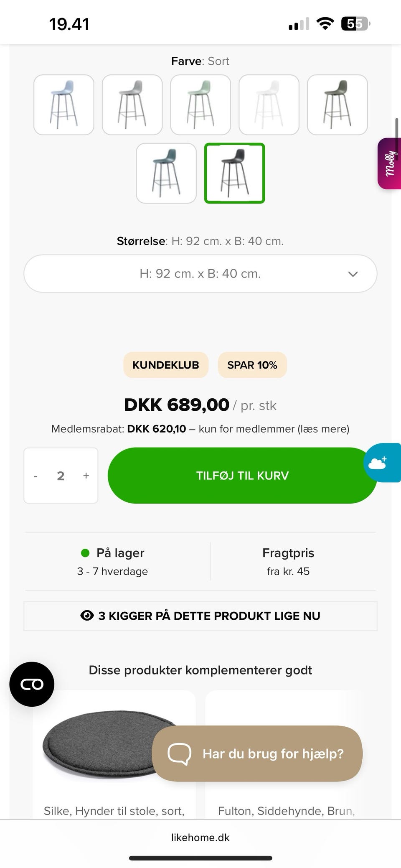The image size is (401, 868).
Task: Tap the Tilføj til kurv button
Action: (x=242, y=476)
